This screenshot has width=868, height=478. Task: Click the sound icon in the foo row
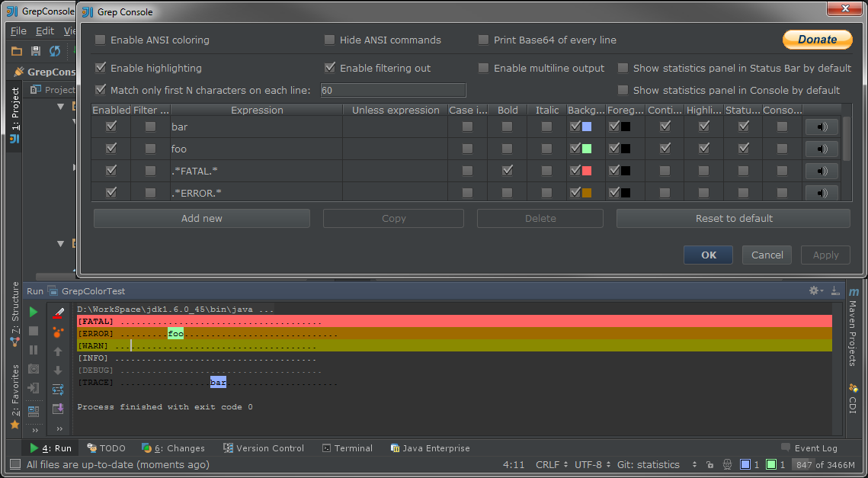822,149
